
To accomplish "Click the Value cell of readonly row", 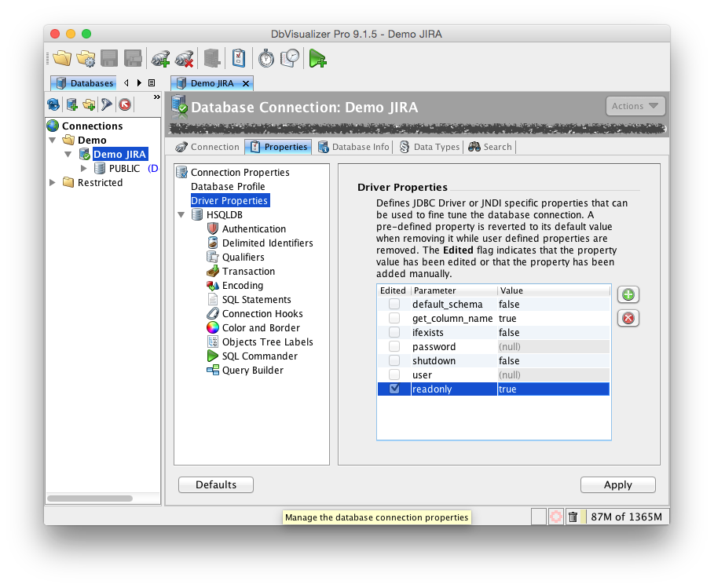I will pyautogui.click(x=553, y=389).
